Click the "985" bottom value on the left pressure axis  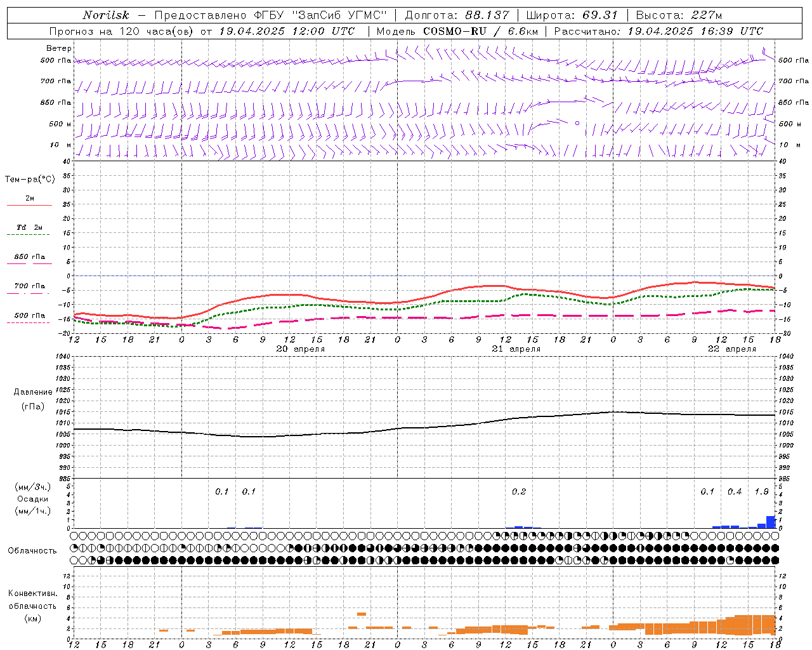tap(63, 479)
